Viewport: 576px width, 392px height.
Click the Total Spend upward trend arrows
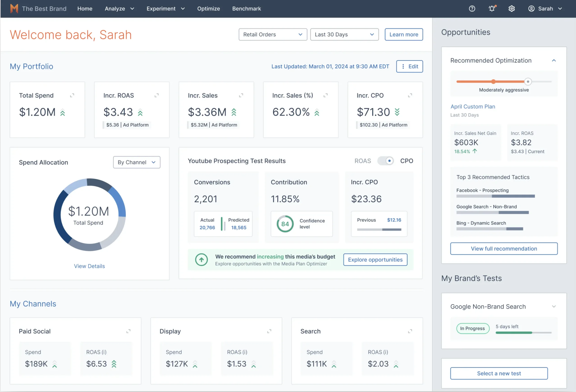tap(63, 113)
